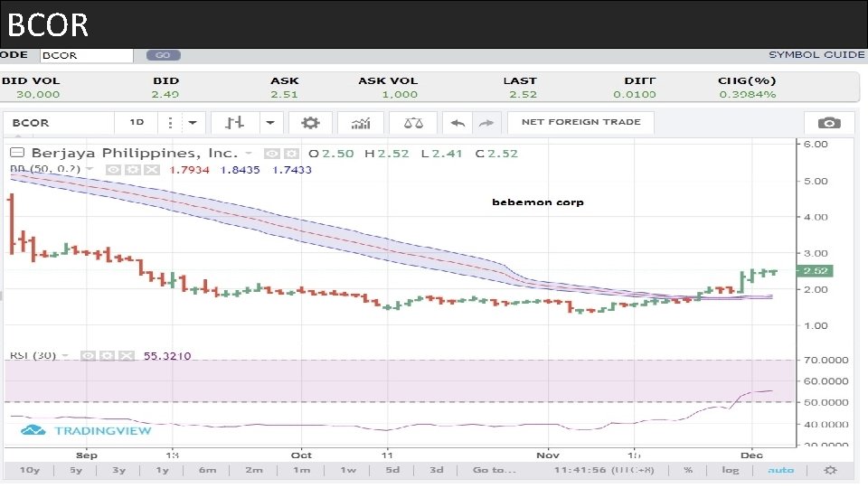Viewport: 868px width, 488px height.
Task: Click the Berjaya Philippines, Inc. title
Action: 135,154
